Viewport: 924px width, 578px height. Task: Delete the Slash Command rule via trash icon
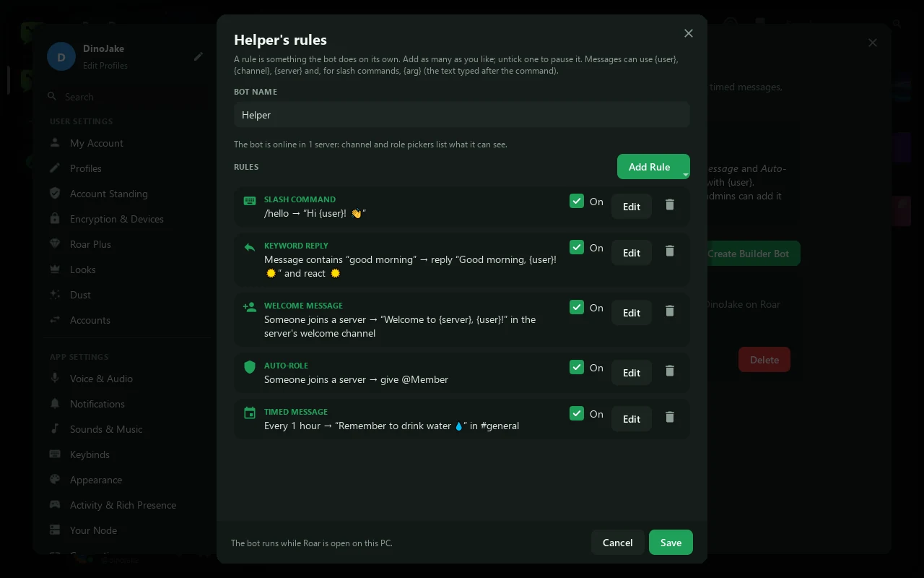click(x=670, y=205)
